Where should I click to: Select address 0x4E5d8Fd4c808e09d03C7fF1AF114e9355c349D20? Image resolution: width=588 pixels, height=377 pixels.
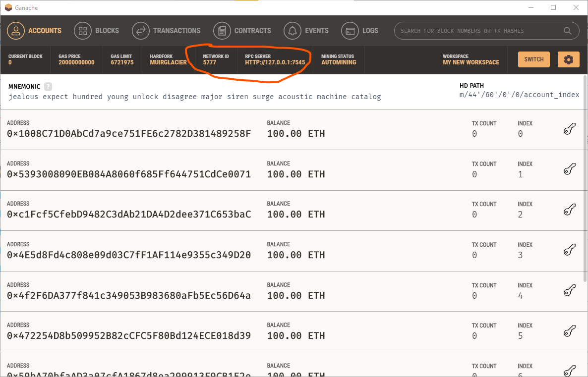[128, 255]
